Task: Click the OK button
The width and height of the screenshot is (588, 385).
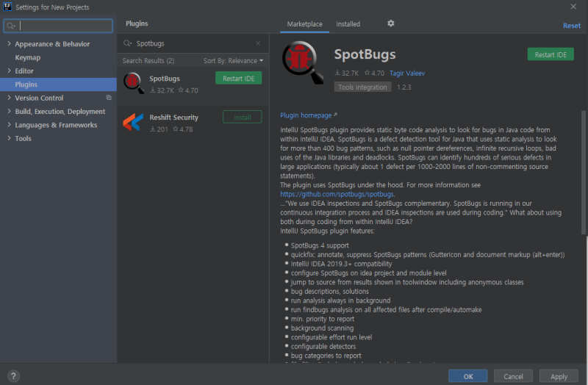Action: pos(468,376)
